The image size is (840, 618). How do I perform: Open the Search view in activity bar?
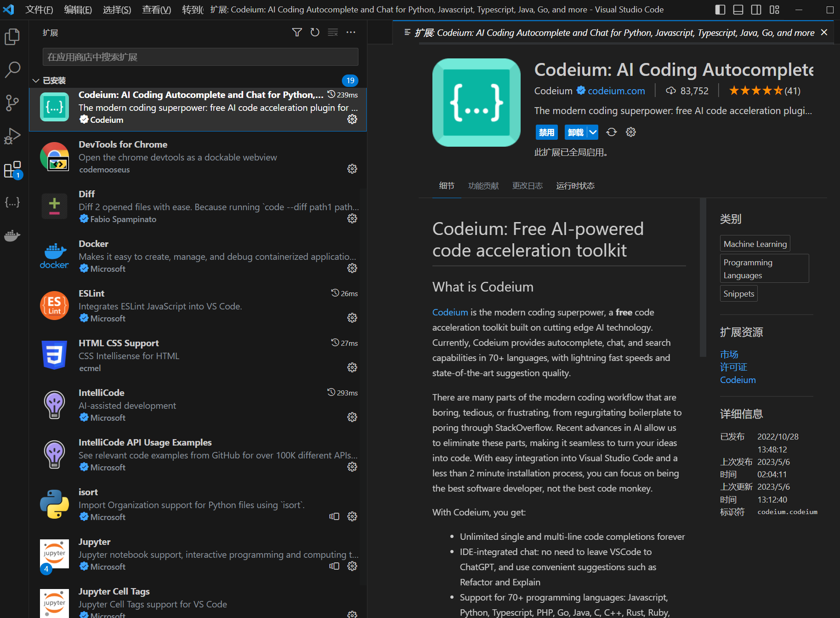[x=12, y=70]
